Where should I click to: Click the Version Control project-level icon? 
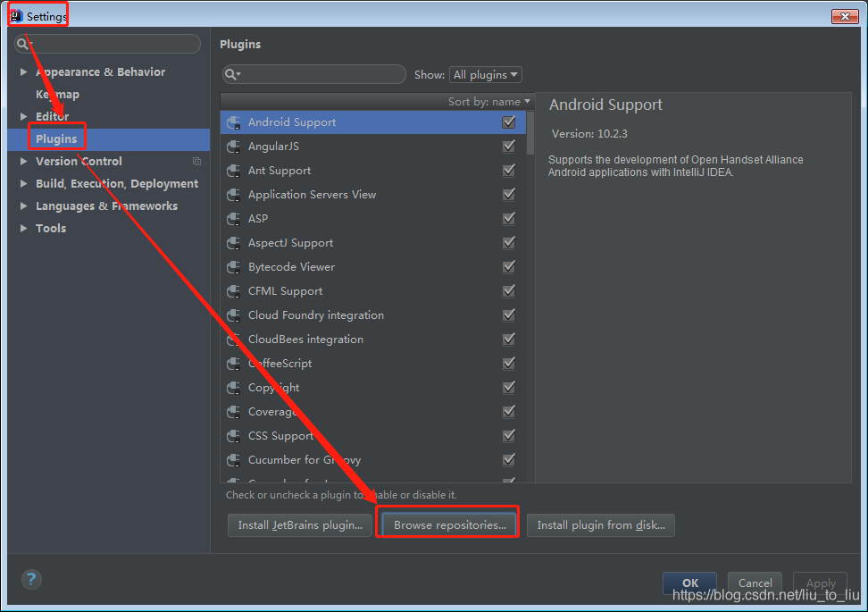[196, 161]
